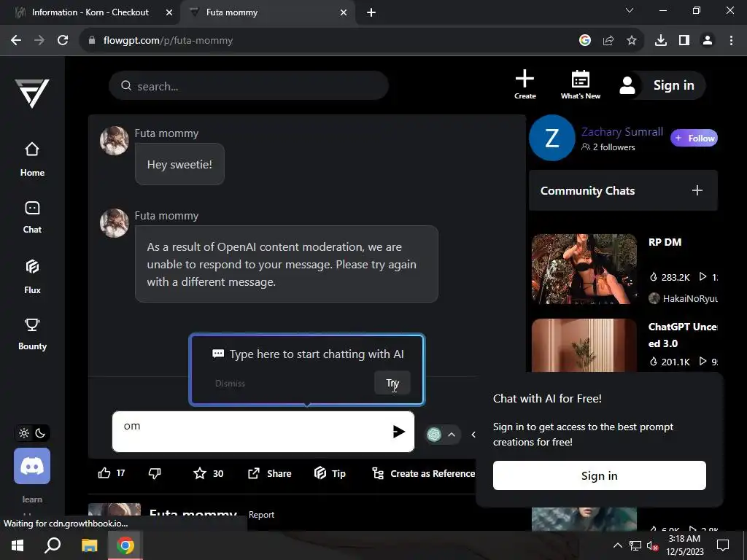Click Create as Reference
The height and width of the screenshot is (560, 747).
point(424,472)
